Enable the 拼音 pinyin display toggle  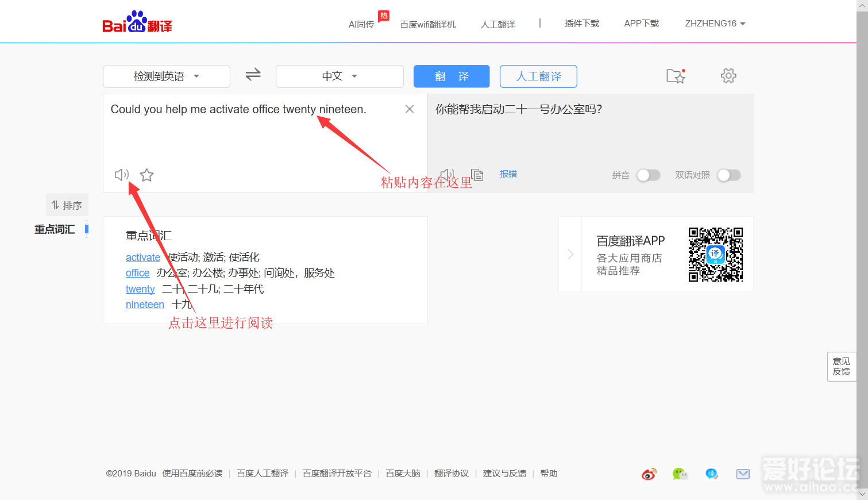649,175
